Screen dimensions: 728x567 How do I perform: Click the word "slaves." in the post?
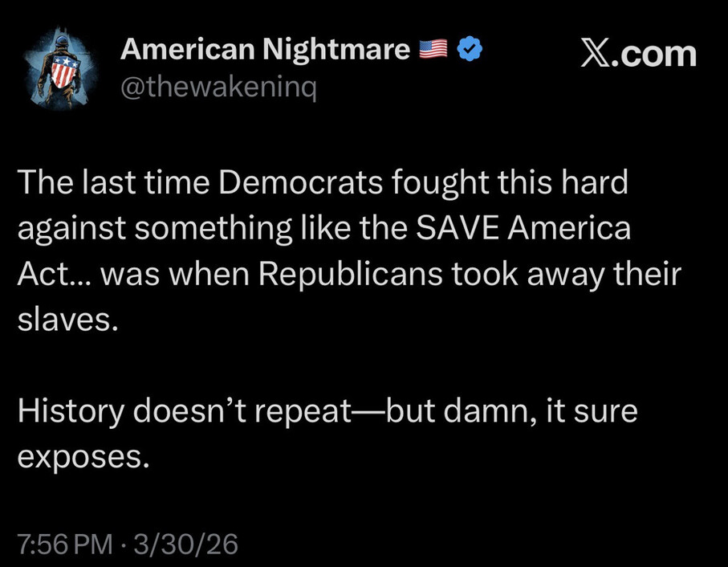coord(67,320)
